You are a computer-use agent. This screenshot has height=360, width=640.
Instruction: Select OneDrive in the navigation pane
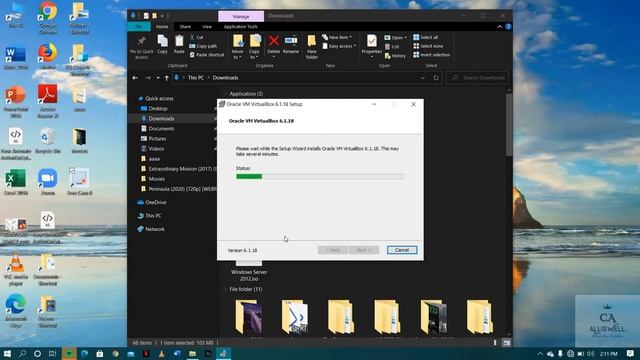[x=156, y=202]
